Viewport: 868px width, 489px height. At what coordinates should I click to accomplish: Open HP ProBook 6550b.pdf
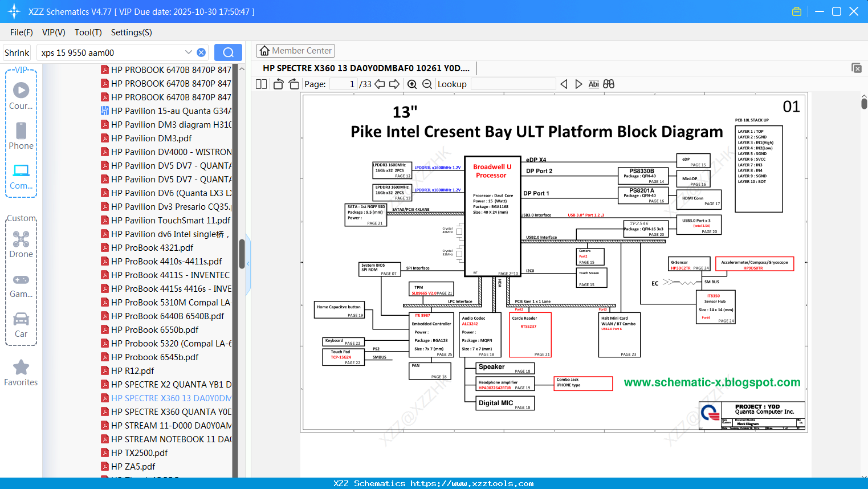pos(150,329)
